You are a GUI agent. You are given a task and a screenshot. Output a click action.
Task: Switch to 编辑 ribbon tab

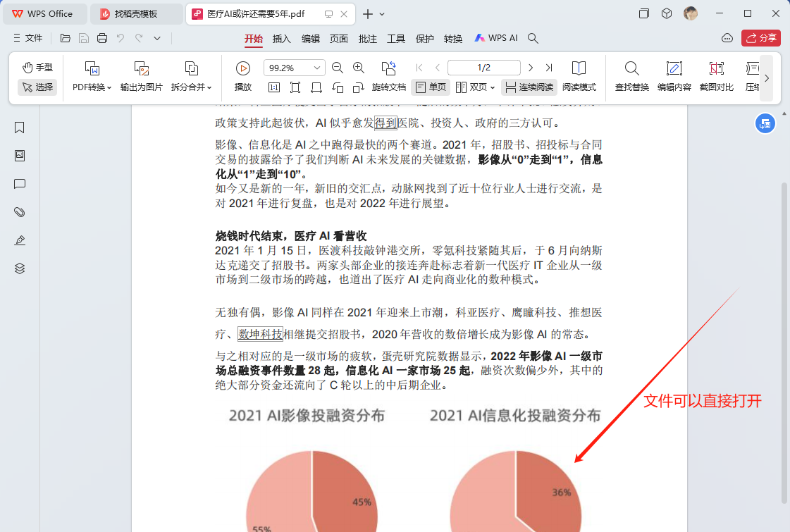310,38
